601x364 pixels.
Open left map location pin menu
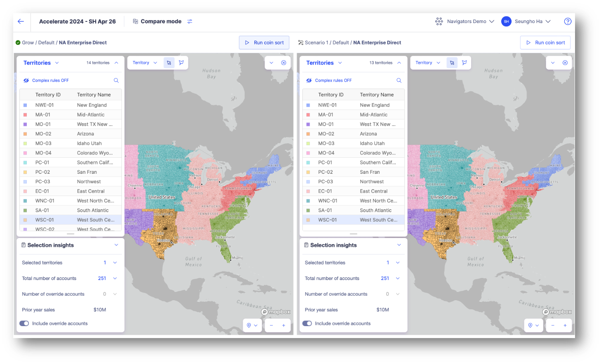coord(252,325)
